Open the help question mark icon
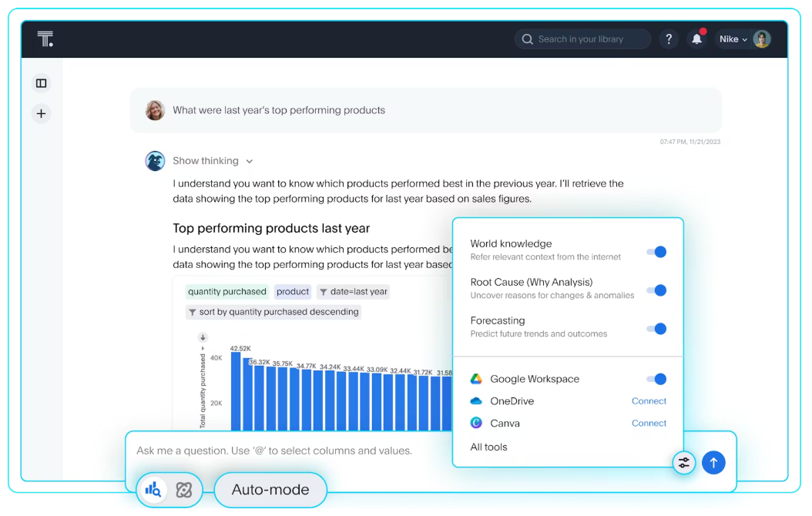The image size is (812, 516). click(x=669, y=39)
